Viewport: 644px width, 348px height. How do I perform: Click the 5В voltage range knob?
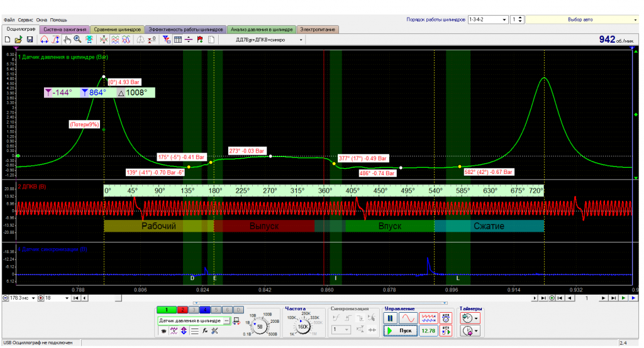tap(260, 327)
